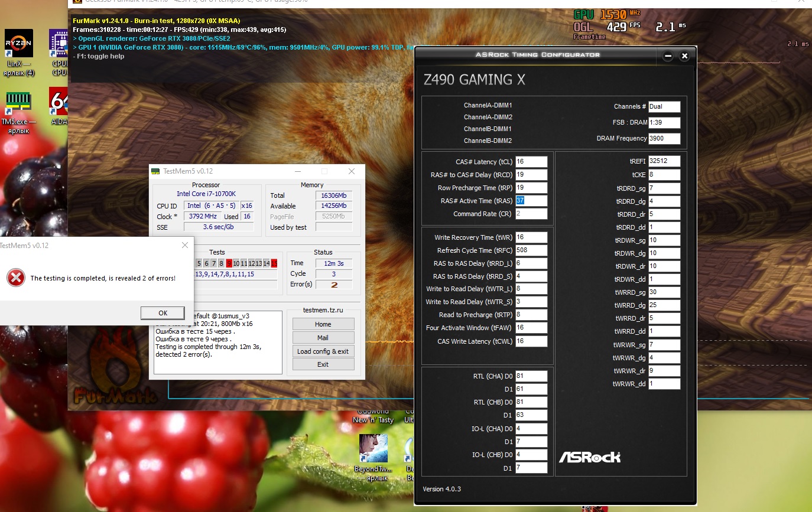Click the tRRD_L field
Viewport: 812px width, 512px height.
pyautogui.click(x=531, y=263)
